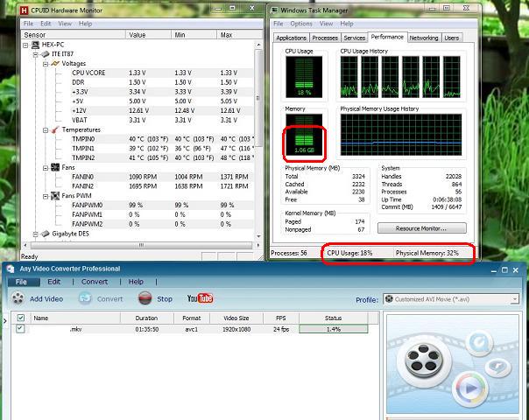Viewport: 529px width, 420px height.
Task: Click the Resource Monitor button
Action: (x=422, y=228)
